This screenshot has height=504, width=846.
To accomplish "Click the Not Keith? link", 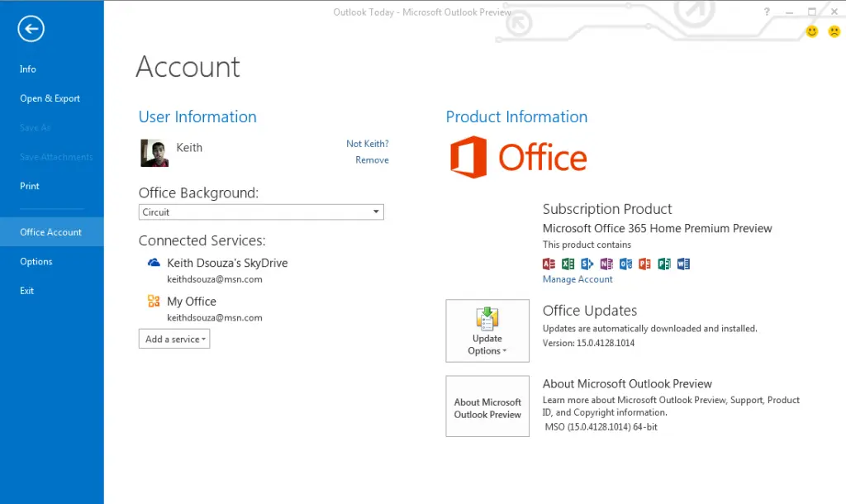I will tap(368, 144).
